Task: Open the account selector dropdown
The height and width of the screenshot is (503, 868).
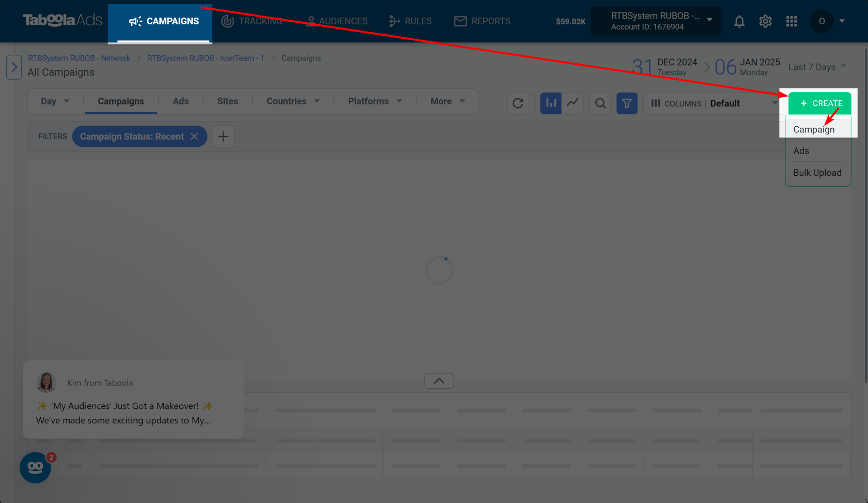Action: click(656, 21)
